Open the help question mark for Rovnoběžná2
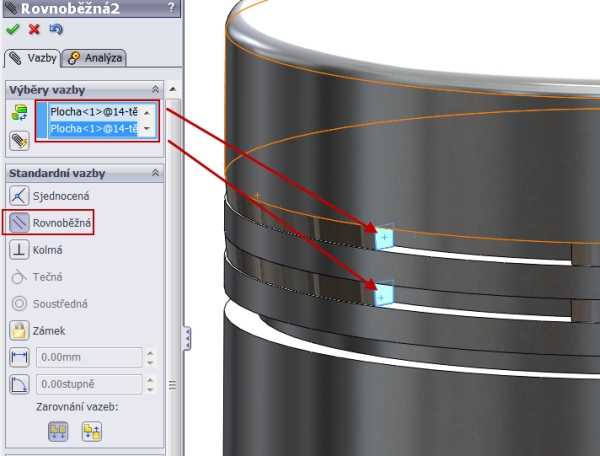The image size is (600, 456). pos(171,7)
